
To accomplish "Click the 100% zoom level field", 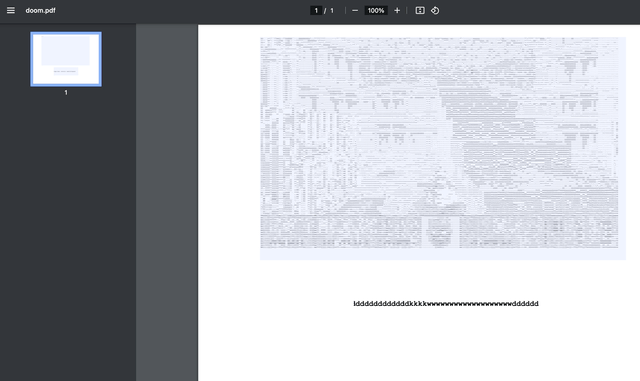I will coord(376,11).
